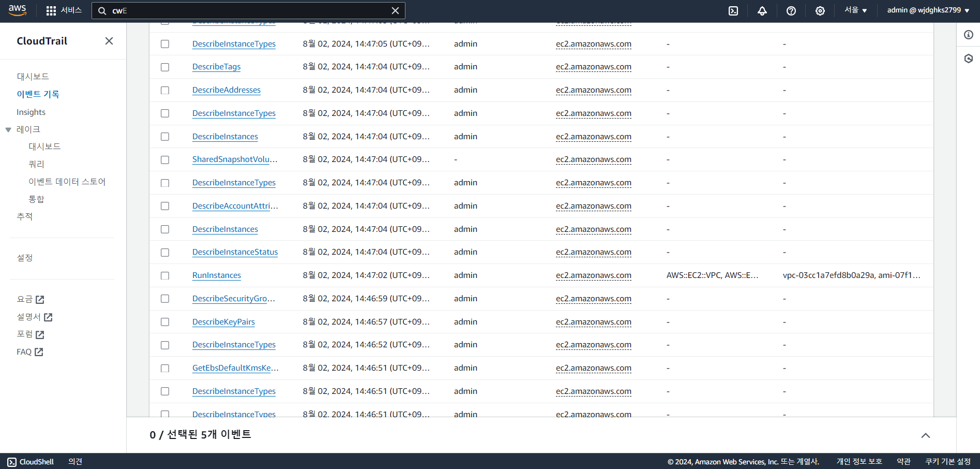980x469 pixels.
Task: Check the DescribeAddresses event checkbox
Action: pyautogui.click(x=165, y=90)
